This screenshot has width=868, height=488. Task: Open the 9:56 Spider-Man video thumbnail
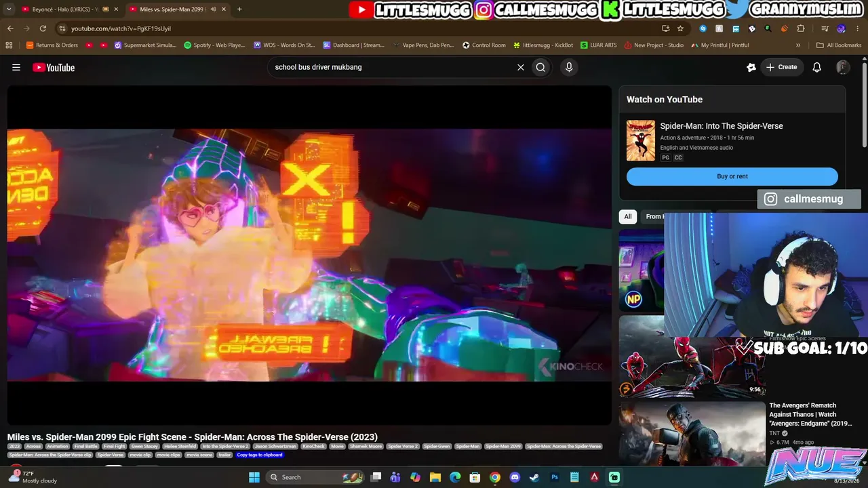(692, 355)
